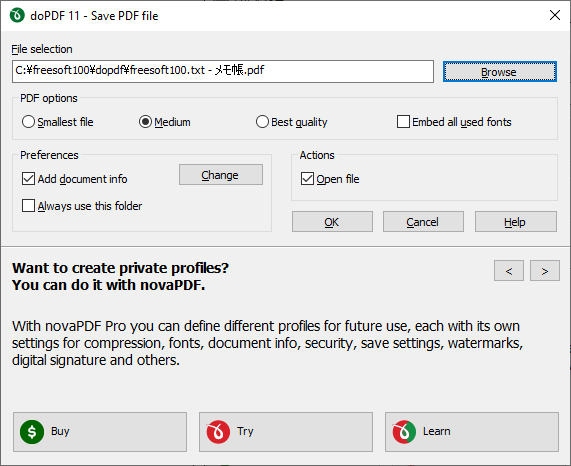This screenshot has height=466, width=571.
Task: Open Help for doPDF
Action: [x=516, y=222]
